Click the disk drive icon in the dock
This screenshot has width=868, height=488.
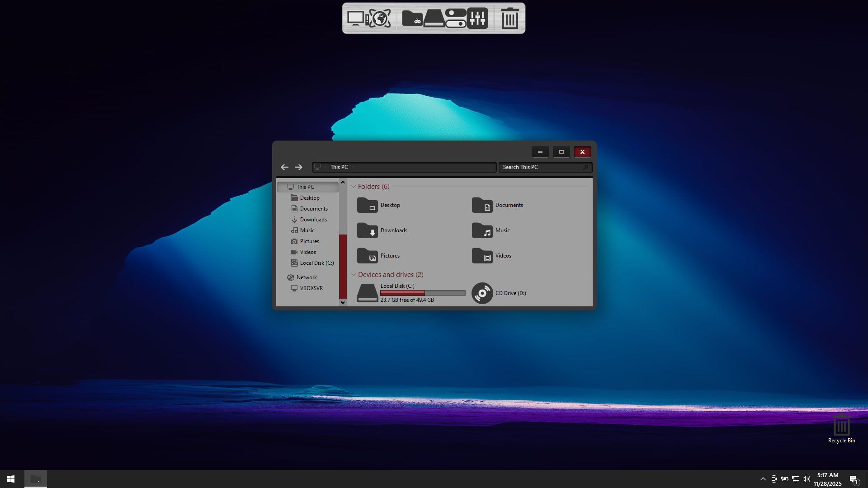point(434,19)
